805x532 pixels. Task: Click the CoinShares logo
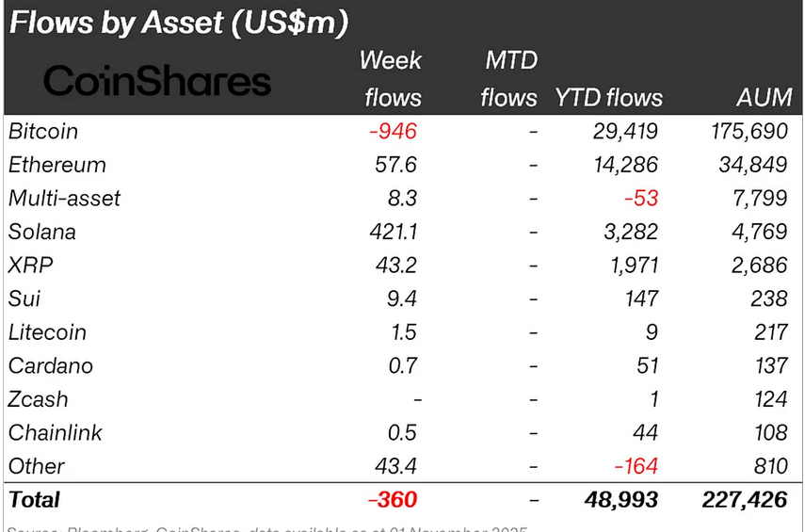156,81
